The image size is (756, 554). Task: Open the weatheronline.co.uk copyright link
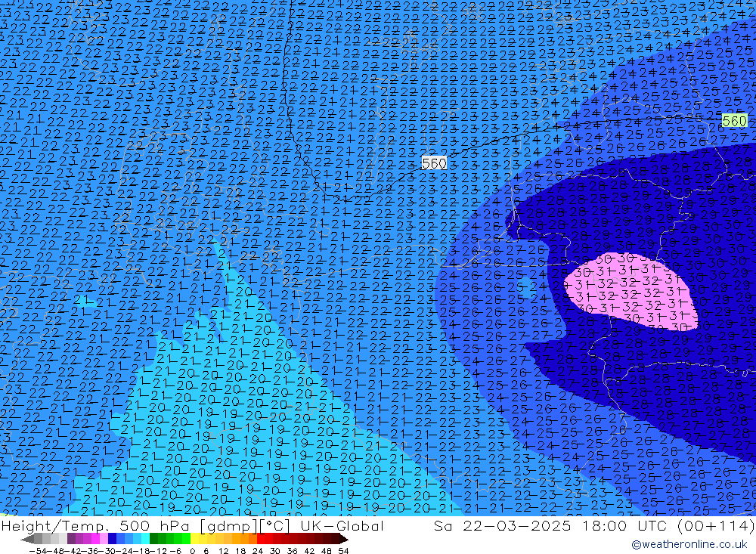(689, 544)
